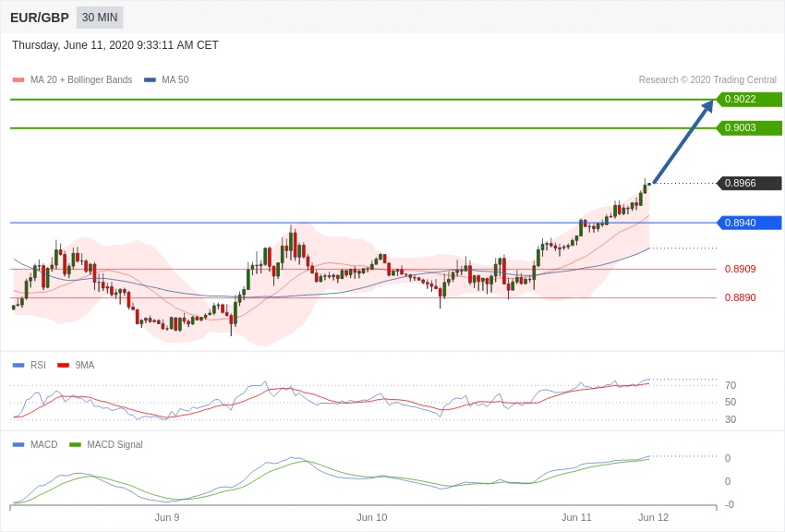The width and height of the screenshot is (785, 532).
Task: Click the 30 MIN timeframe badge
Action: (x=99, y=18)
